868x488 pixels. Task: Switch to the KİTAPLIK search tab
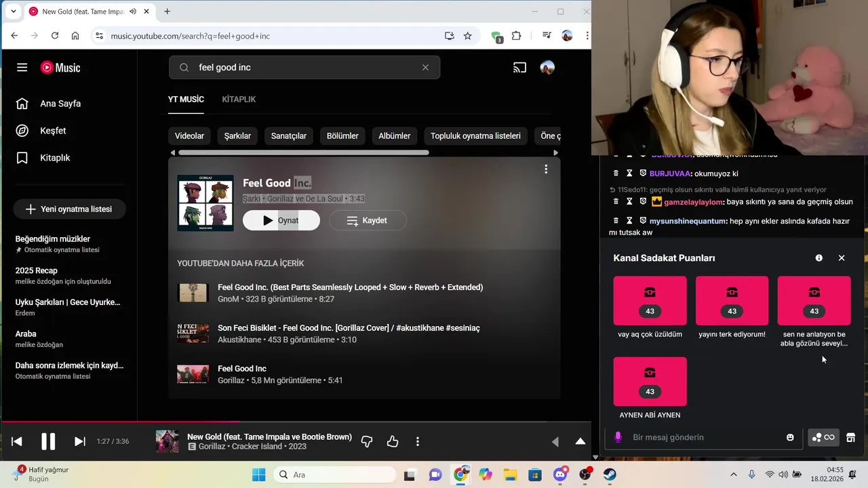(239, 100)
